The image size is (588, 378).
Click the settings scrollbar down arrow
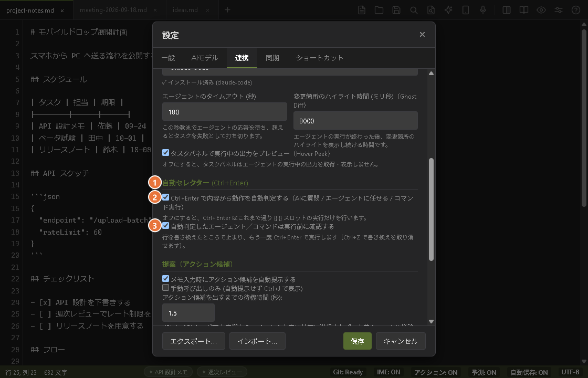[x=431, y=321]
